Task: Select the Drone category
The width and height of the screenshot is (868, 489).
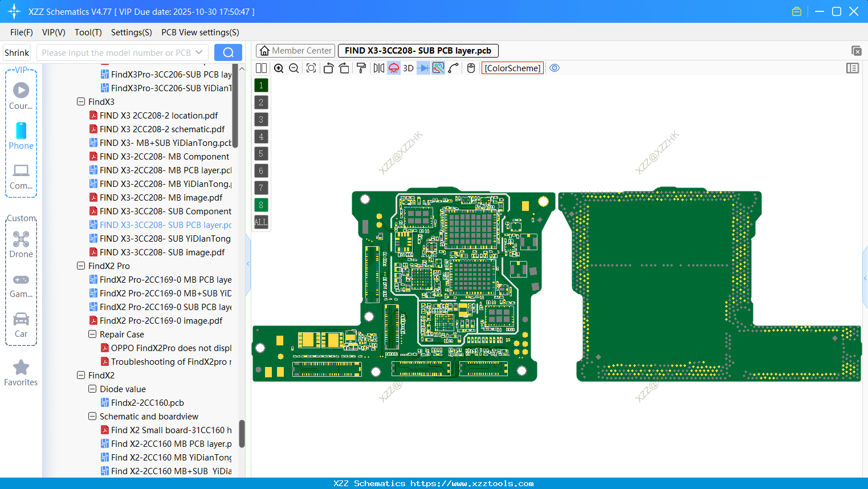Action: pos(21,244)
